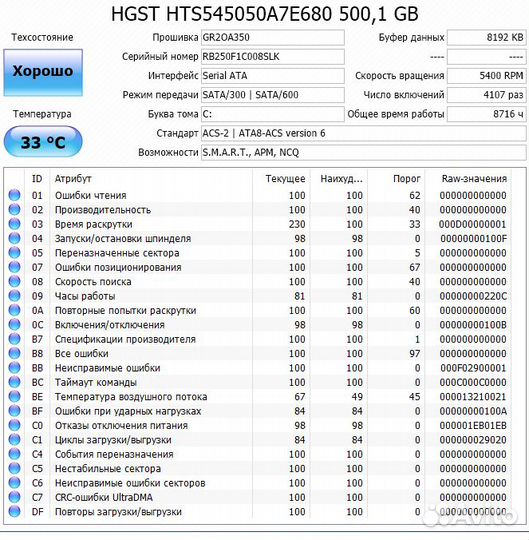
Task: Click the Общее время работы value 8716 ч
Action: click(487, 114)
